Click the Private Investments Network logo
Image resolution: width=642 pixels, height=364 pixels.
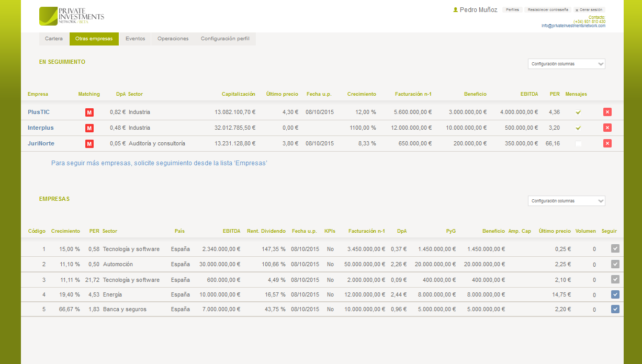[72, 16]
